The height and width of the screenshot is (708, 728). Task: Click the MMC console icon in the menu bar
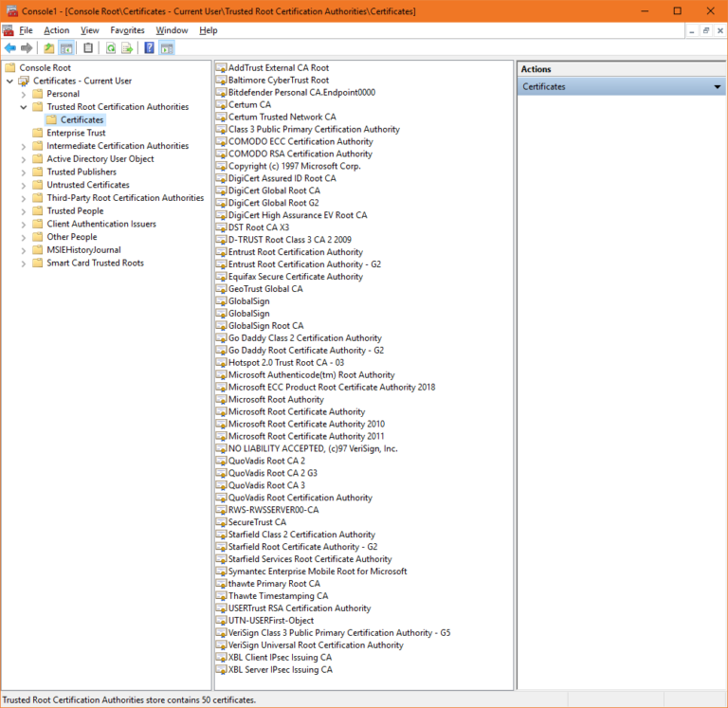(x=8, y=30)
